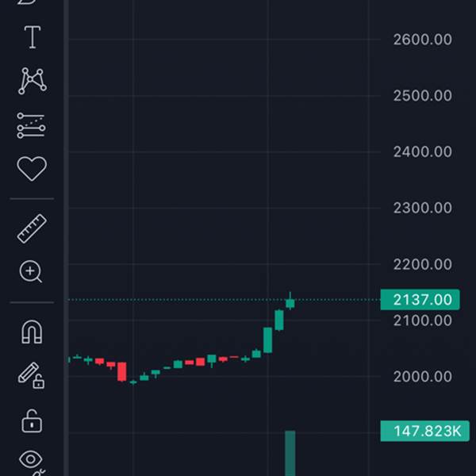Screen dimensions: 476x476
Task: Click the 147.823K volume label
Action: pos(424,431)
